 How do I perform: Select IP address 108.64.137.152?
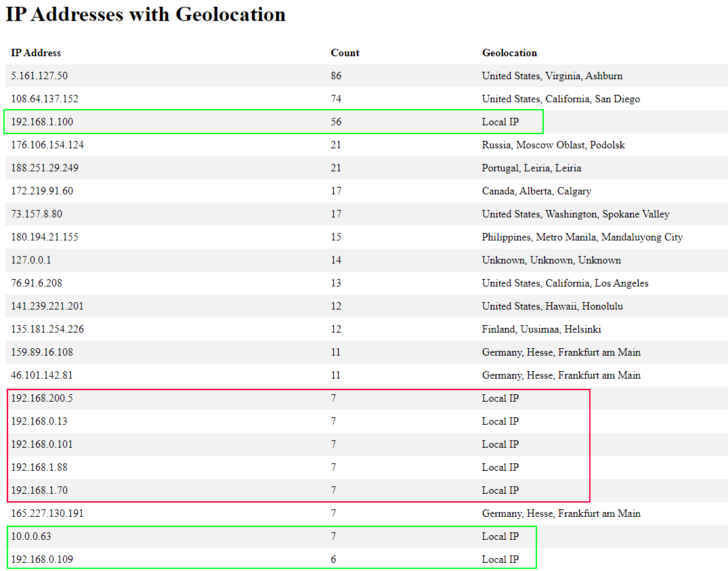pos(45,99)
